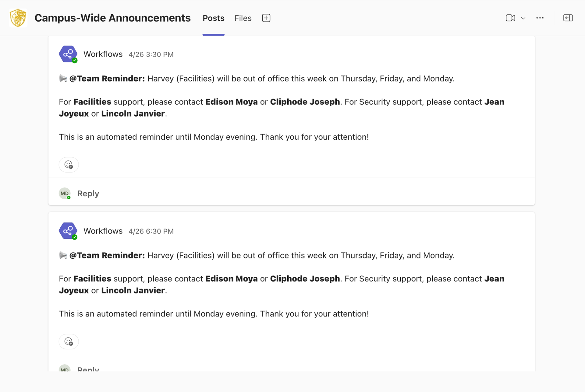Click the 4/26 6:30 PM timestamp
585x392 pixels.
(x=151, y=231)
